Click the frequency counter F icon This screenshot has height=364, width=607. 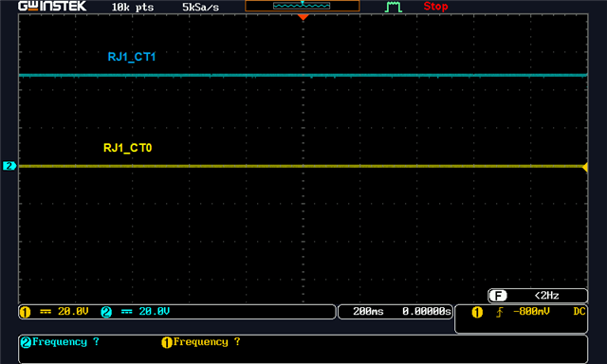pyautogui.click(x=498, y=296)
